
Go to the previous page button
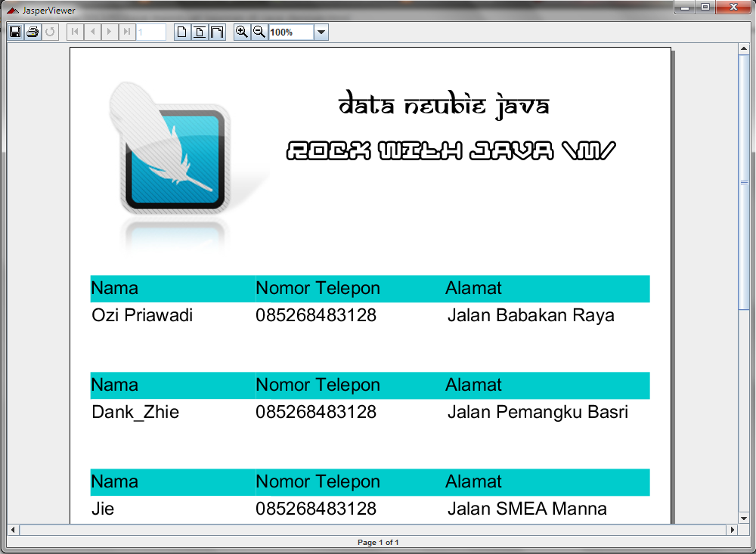[x=92, y=32]
